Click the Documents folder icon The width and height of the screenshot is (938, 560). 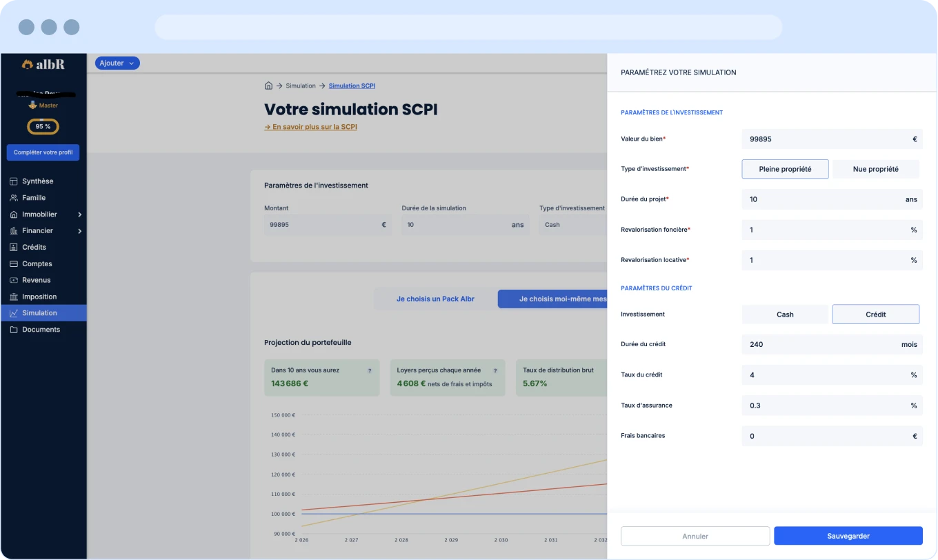(x=14, y=330)
